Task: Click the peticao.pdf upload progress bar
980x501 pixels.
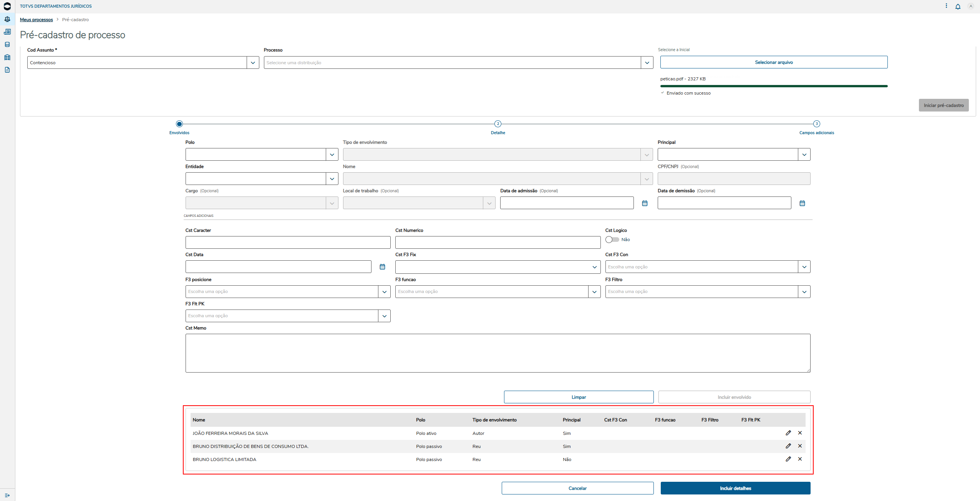Action: [774, 86]
